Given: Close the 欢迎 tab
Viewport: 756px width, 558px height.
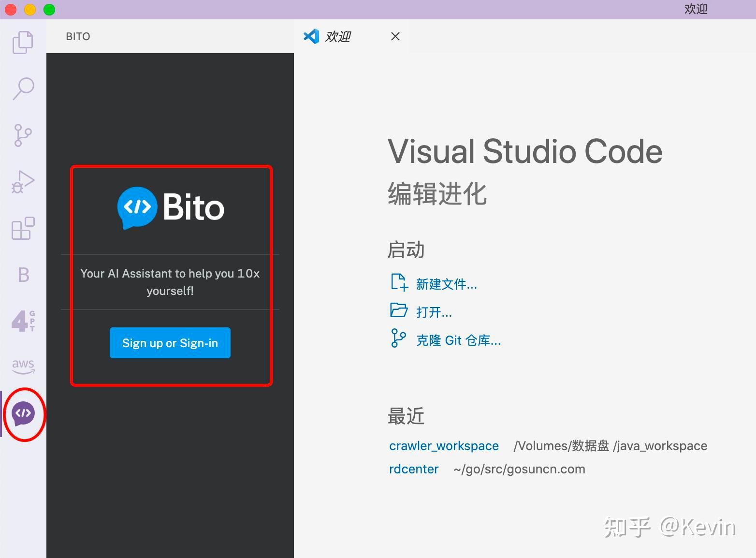Looking at the screenshot, I should coord(395,36).
